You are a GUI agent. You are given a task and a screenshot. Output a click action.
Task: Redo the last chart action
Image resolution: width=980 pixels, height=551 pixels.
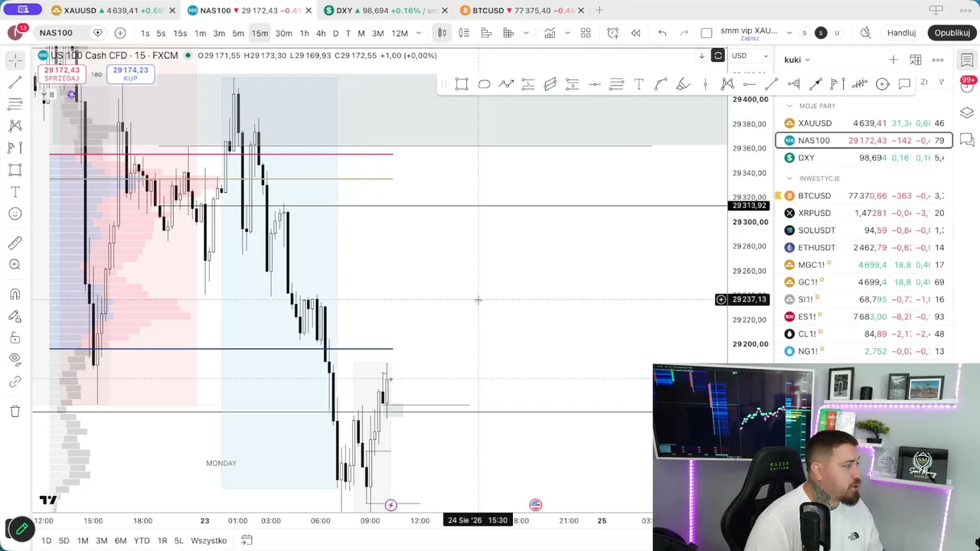(684, 33)
